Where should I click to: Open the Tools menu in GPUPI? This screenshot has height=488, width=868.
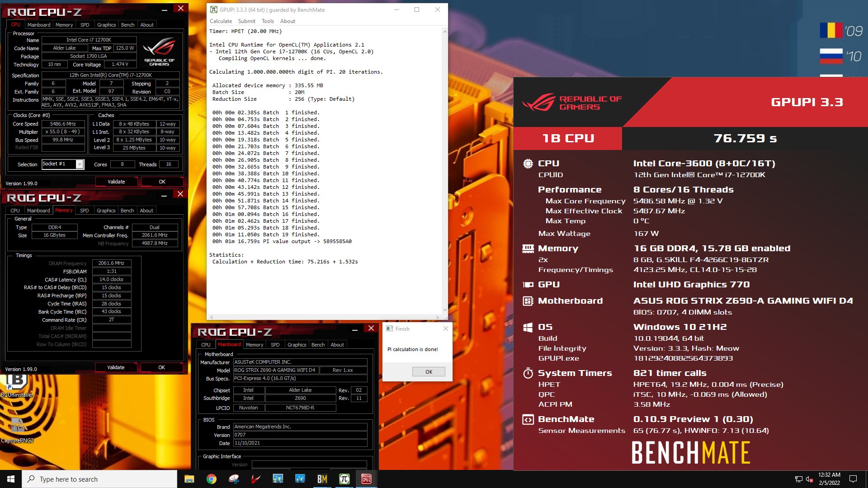coord(268,21)
